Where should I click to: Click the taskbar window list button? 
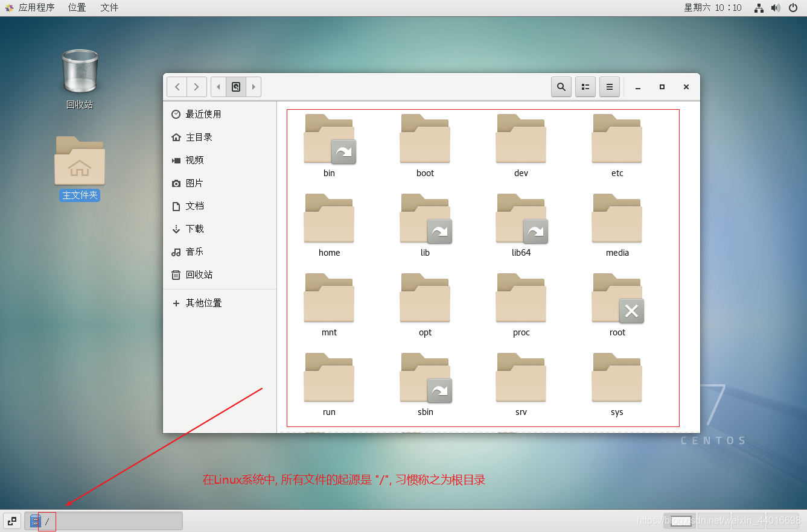12,521
